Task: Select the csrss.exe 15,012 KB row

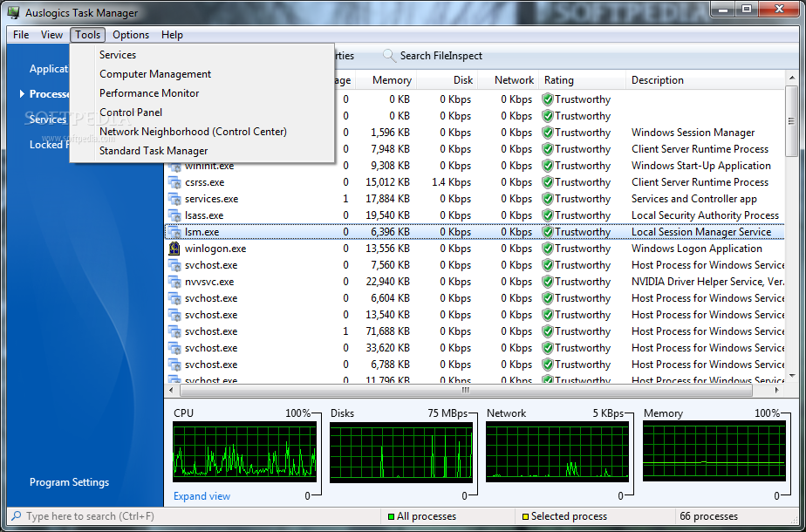Action: [475, 182]
